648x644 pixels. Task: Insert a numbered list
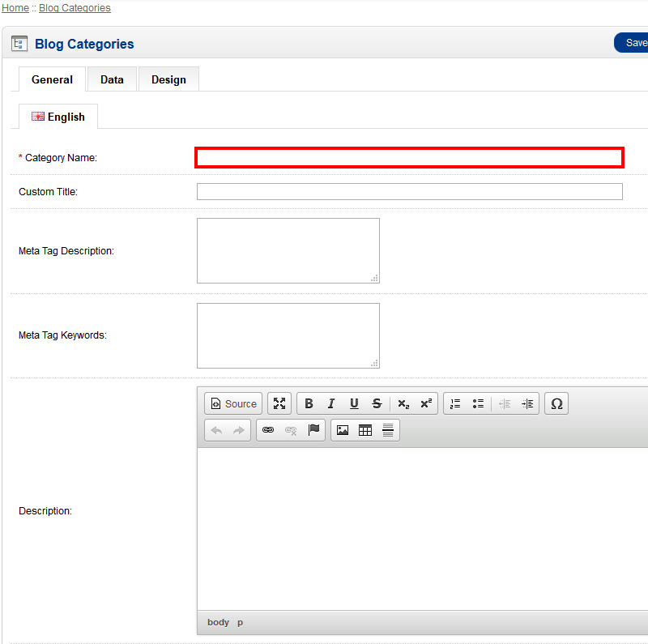pyautogui.click(x=455, y=403)
